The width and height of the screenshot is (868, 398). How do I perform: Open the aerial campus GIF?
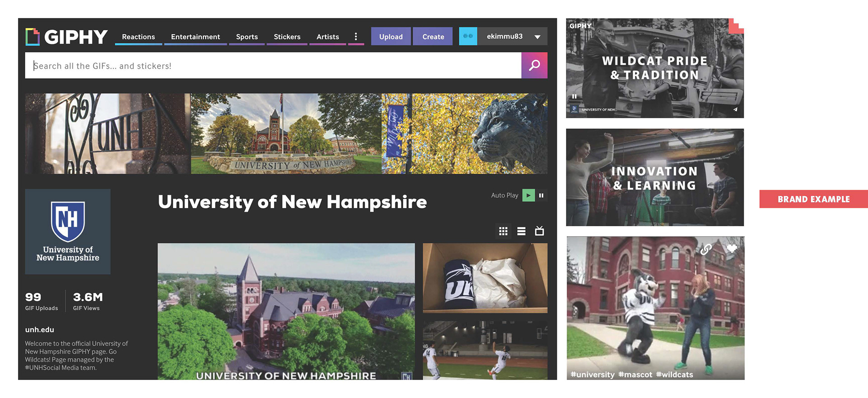[286, 311]
